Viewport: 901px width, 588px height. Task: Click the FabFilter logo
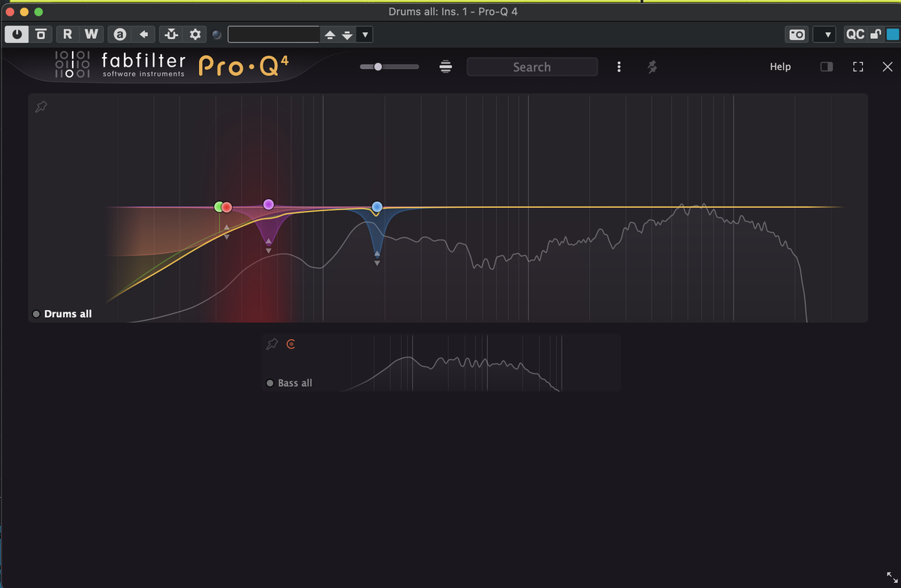click(120, 65)
